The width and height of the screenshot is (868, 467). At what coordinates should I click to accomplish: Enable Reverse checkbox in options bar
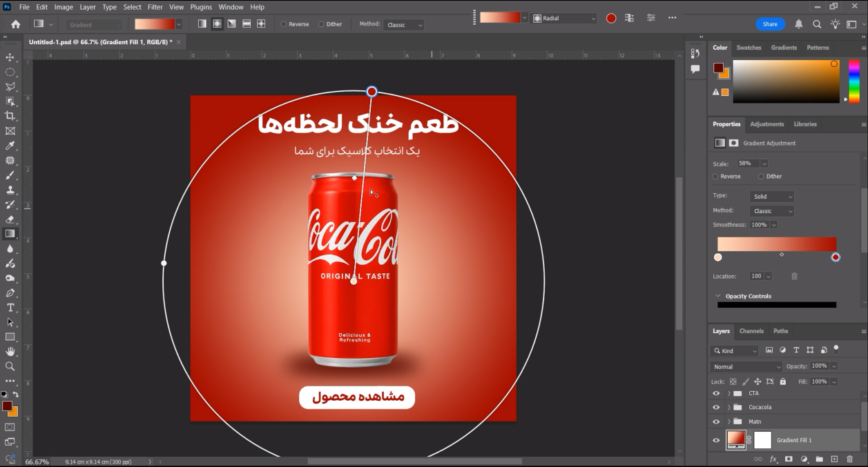coord(284,24)
